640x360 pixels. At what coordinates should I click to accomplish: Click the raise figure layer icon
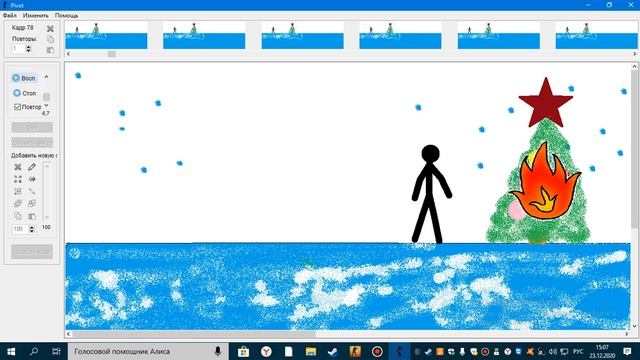click(x=18, y=203)
